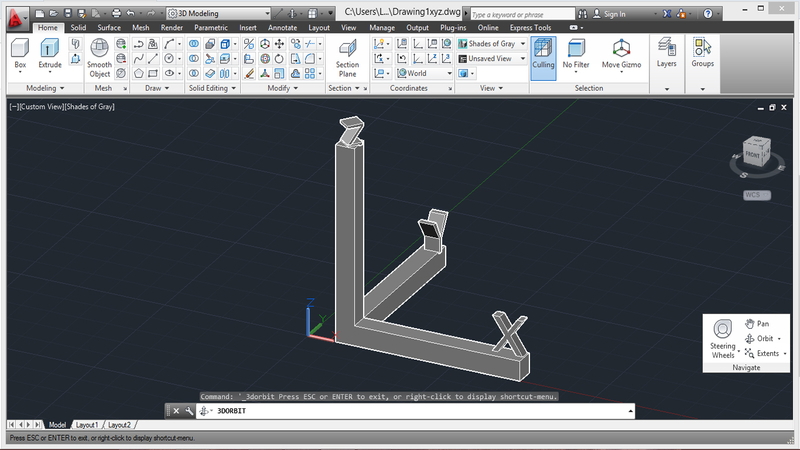Click the binoculars search icon

[582, 14]
